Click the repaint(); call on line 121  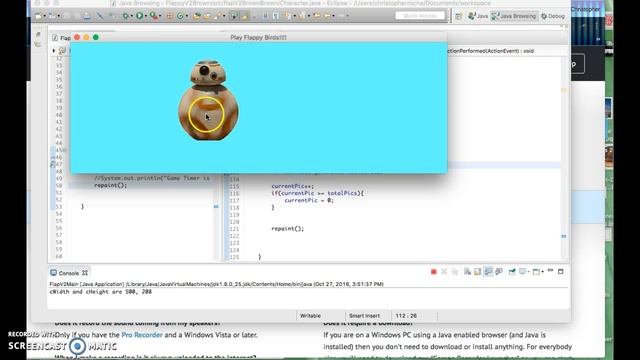pos(288,229)
